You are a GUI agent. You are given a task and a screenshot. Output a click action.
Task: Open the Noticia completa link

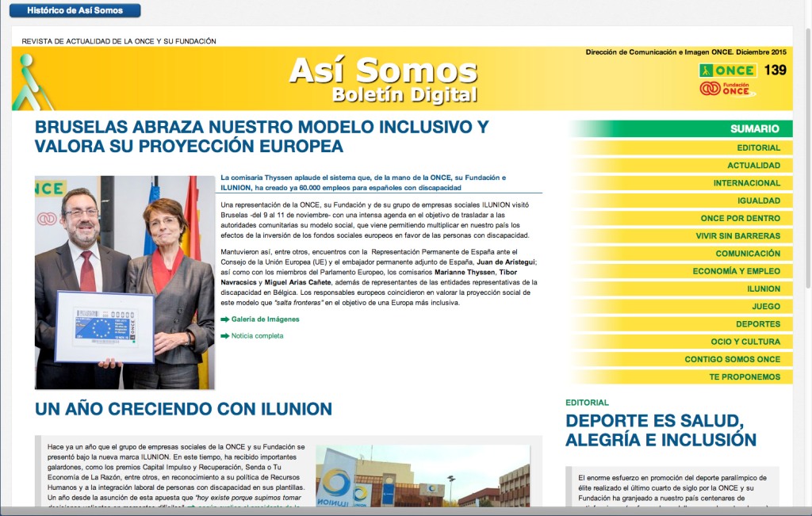click(258, 336)
